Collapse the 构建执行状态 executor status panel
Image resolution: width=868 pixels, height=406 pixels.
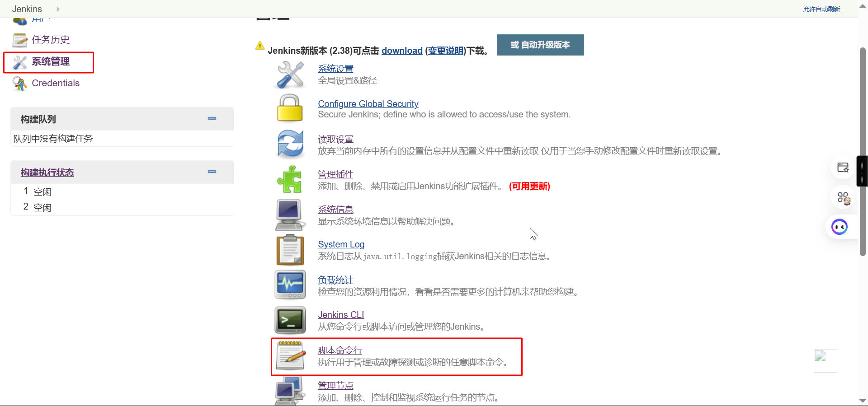(212, 172)
